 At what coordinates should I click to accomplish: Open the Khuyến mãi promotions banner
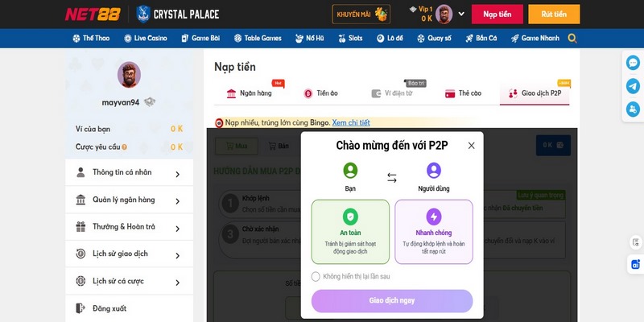[361, 14]
